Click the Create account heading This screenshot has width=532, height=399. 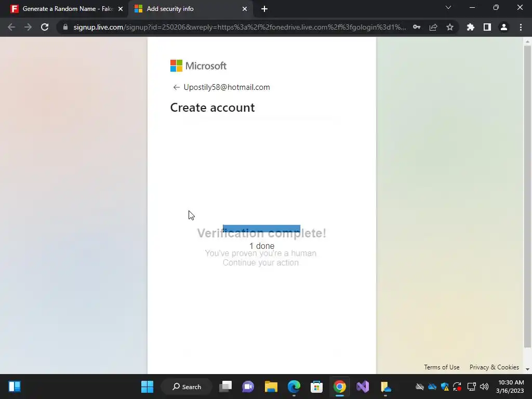pyautogui.click(x=212, y=108)
